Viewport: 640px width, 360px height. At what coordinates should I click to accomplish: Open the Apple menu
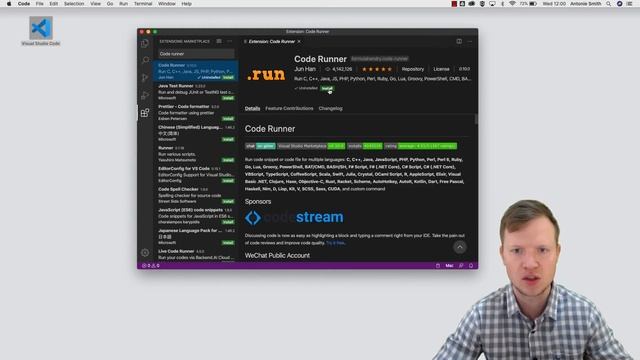[x=9, y=4]
